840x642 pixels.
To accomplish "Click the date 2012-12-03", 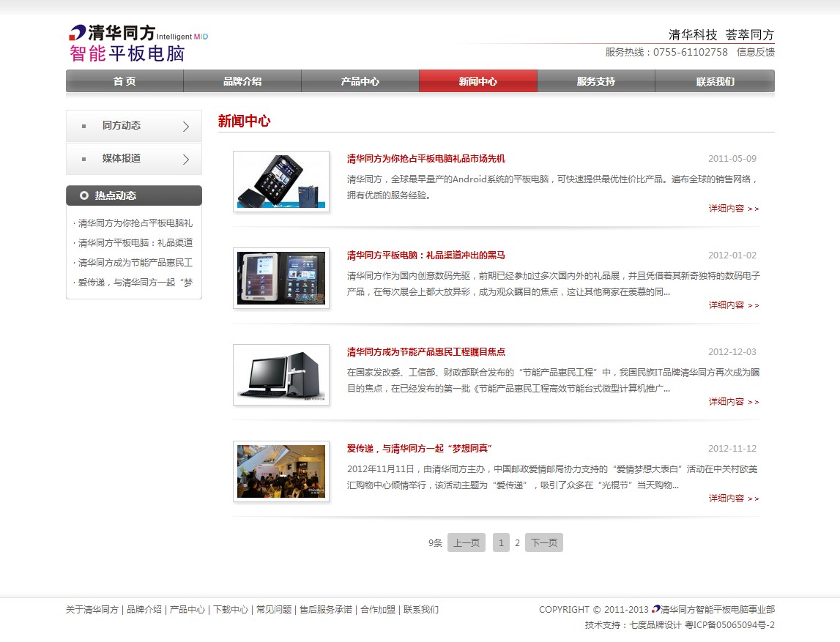I will [x=732, y=352].
